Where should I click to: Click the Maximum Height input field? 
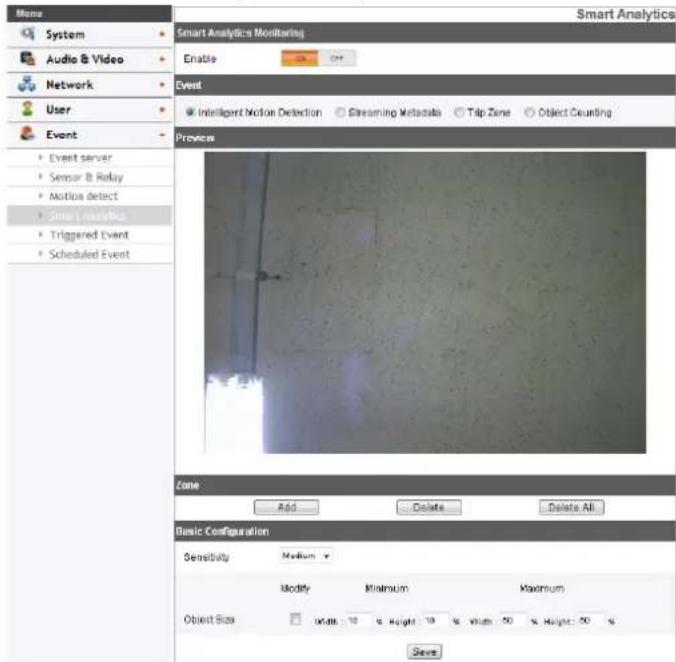point(591,621)
